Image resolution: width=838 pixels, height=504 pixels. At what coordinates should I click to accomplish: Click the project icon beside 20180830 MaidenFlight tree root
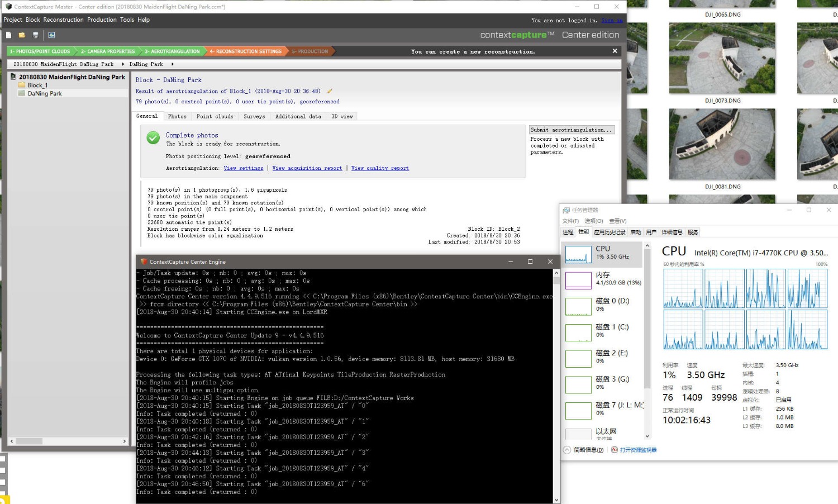[13, 77]
